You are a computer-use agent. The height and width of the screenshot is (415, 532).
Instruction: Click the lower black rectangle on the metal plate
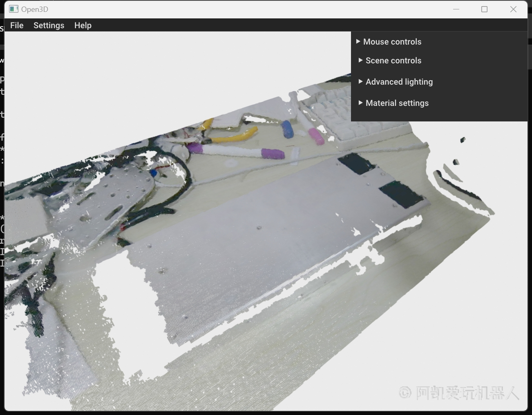400,195
